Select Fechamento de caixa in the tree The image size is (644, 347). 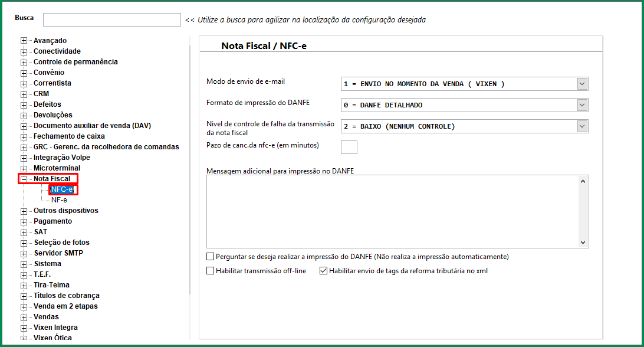(69, 136)
